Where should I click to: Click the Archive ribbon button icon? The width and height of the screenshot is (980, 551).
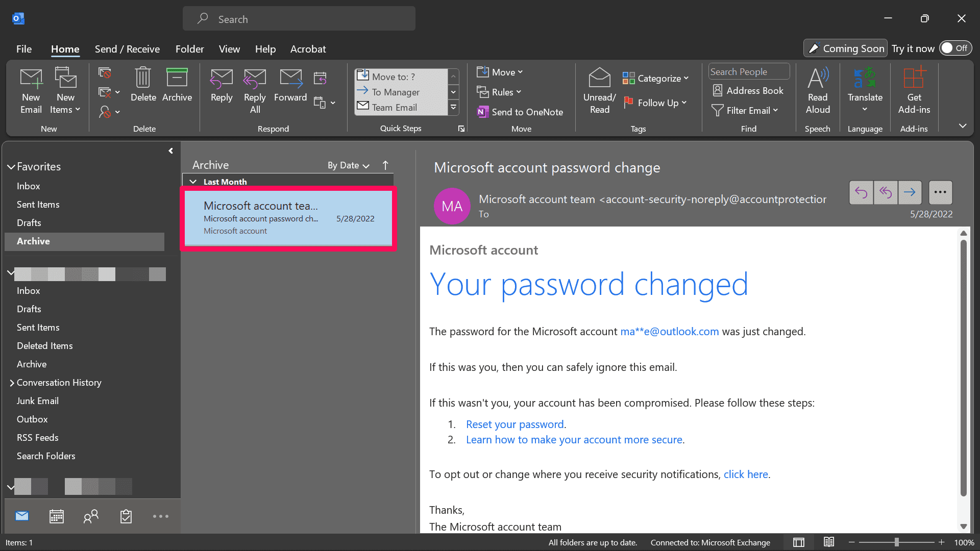pyautogui.click(x=177, y=78)
